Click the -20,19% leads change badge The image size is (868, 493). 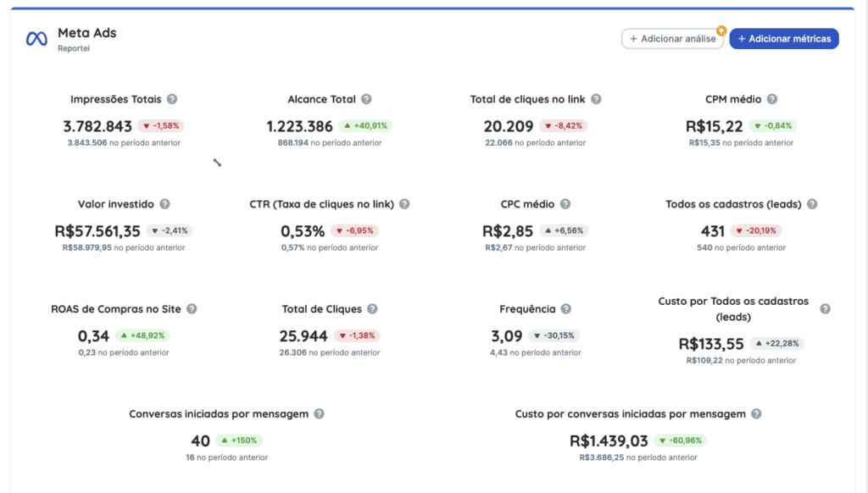click(x=755, y=230)
